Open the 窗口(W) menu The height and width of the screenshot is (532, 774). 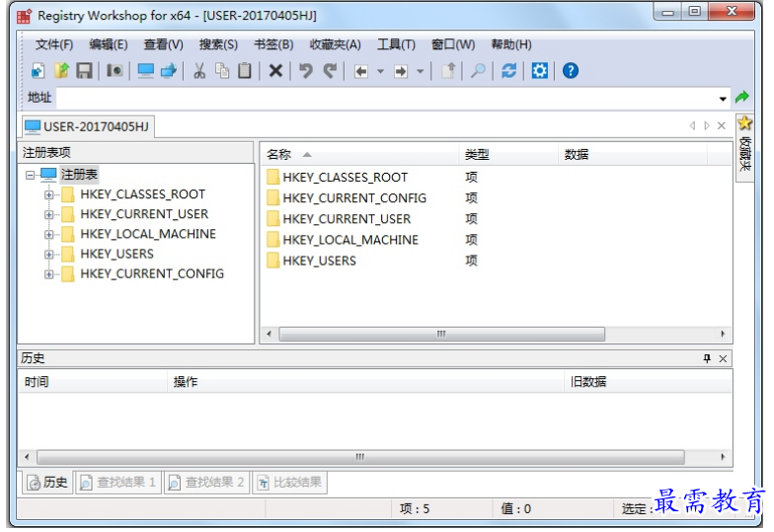(x=453, y=44)
